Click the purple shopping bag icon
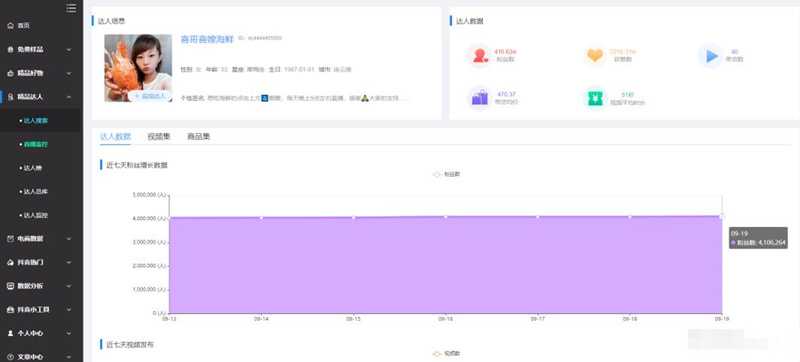Screen dimensions: 800x362 tap(480, 97)
